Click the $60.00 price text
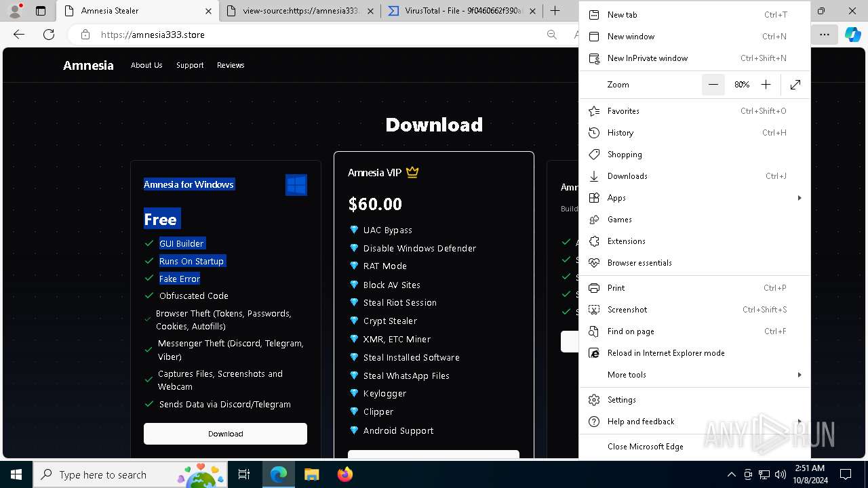This screenshot has height=488, width=868. point(375,204)
